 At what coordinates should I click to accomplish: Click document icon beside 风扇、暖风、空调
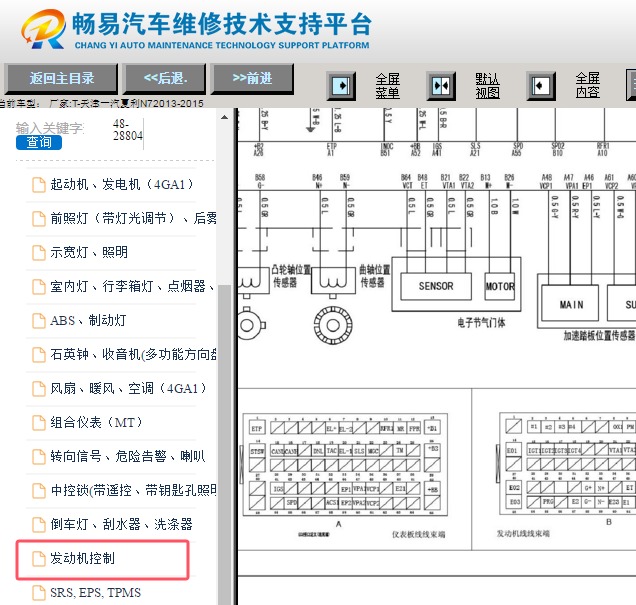pos(39,389)
